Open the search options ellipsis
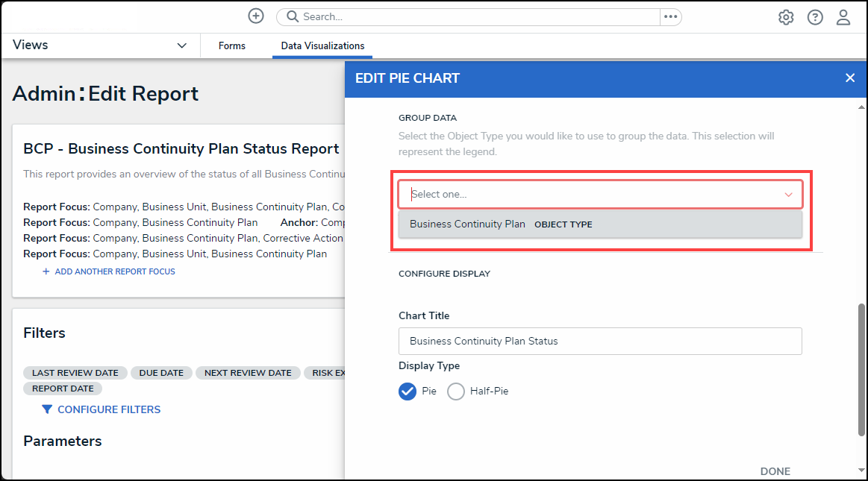 (x=670, y=16)
